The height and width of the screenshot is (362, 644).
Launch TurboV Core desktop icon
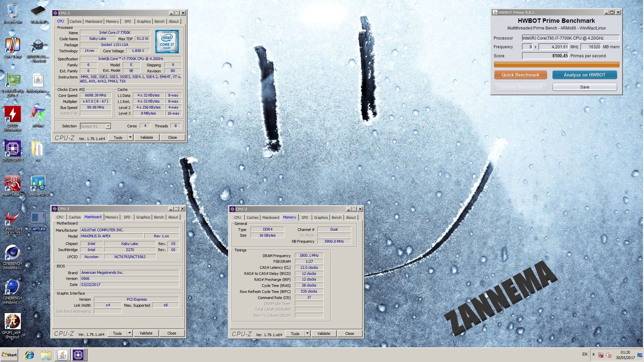point(12,222)
